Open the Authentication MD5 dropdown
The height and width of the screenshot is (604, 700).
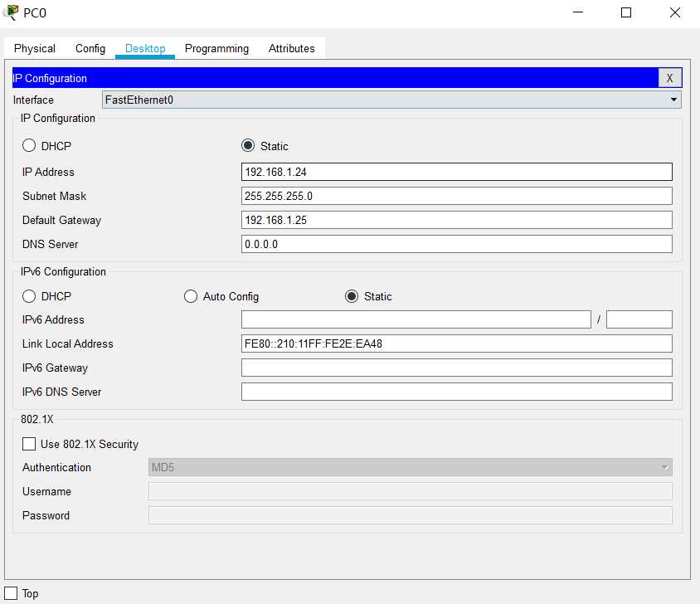point(410,467)
